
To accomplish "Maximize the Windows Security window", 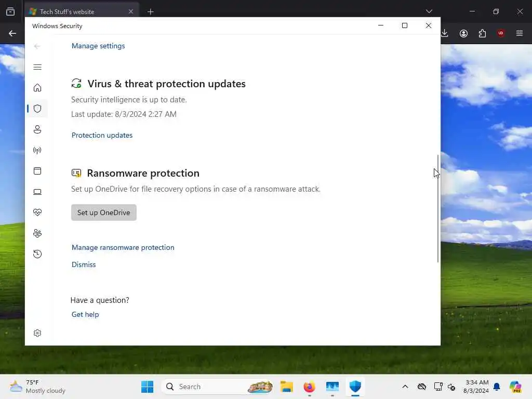I will [404, 25].
